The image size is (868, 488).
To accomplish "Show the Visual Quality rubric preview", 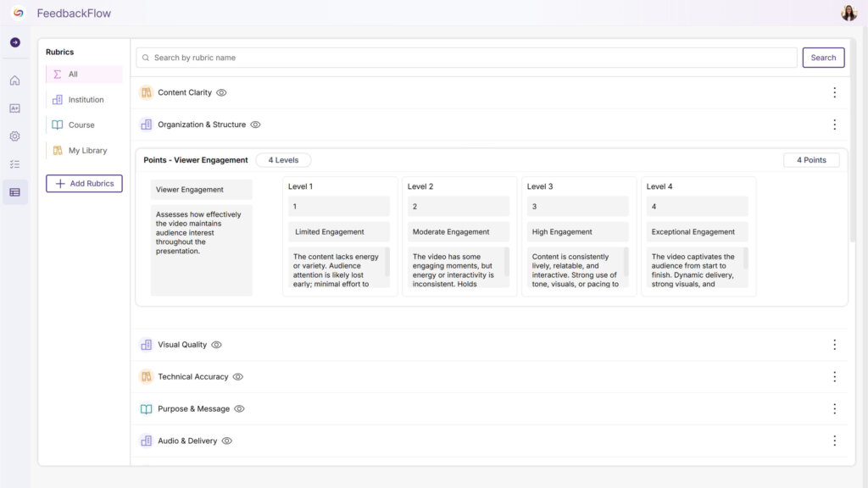I will 216,345.
